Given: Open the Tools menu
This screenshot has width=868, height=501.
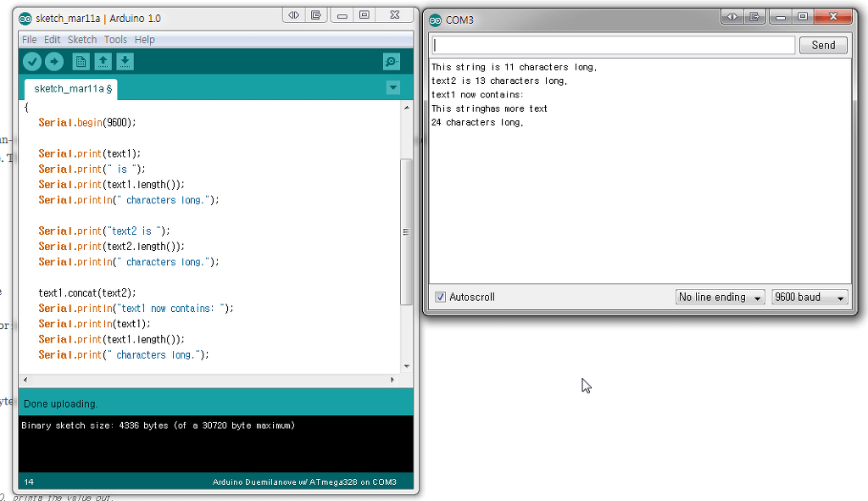Looking at the screenshot, I should point(115,39).
